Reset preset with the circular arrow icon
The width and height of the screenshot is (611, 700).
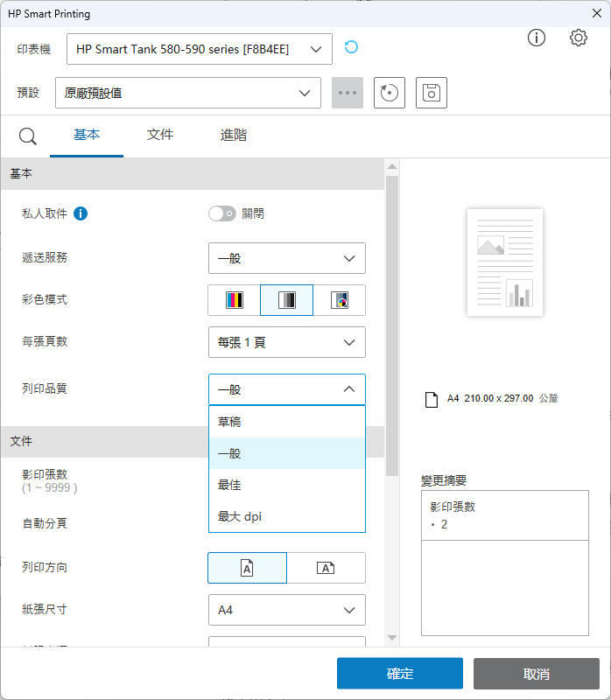click(390, 93)
